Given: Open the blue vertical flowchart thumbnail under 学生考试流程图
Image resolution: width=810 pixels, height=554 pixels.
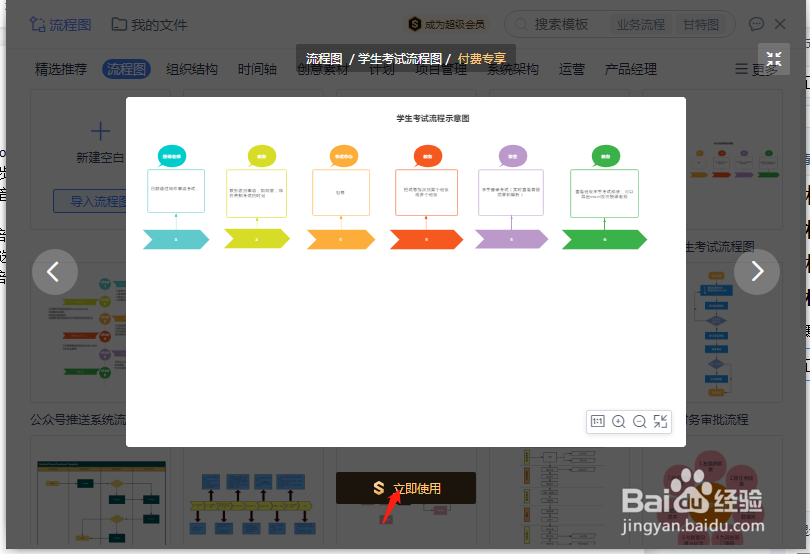Looking at the screenshot, I should [x=715, y=333].
